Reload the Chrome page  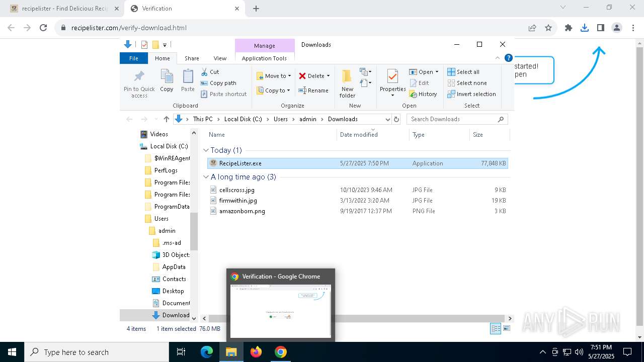click(43, 28)
